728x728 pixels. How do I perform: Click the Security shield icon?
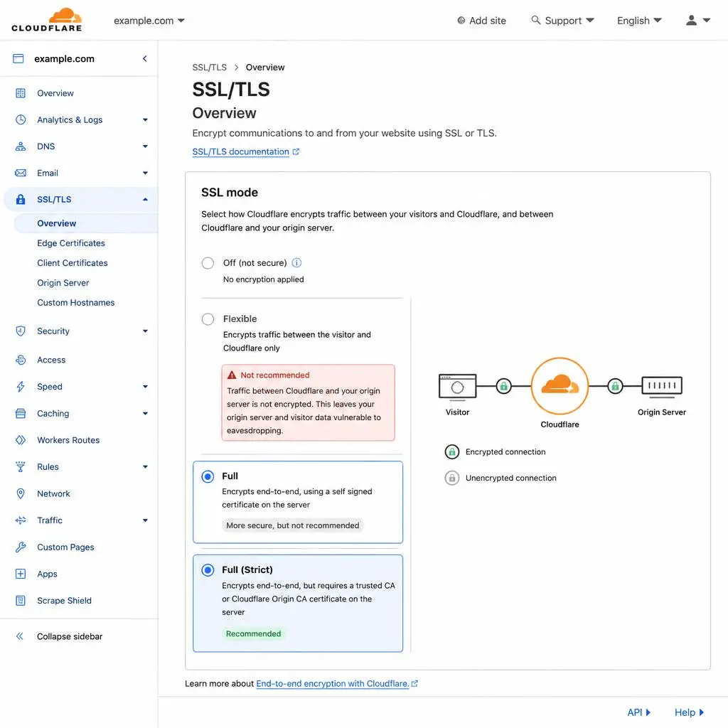(x=21, y=331)
